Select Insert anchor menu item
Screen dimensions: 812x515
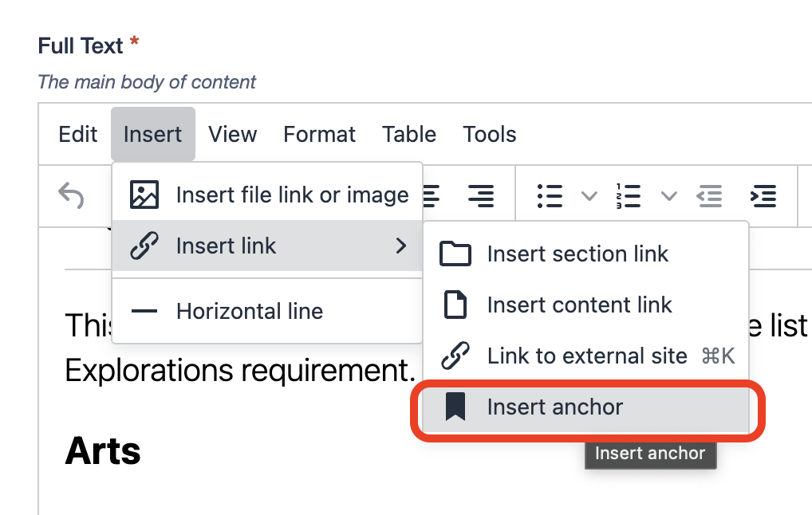(x=586, y=407)
